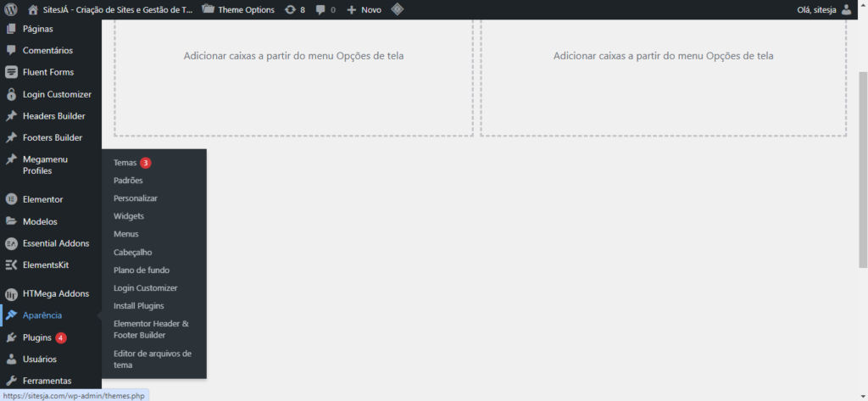The image size is (868, 401).
Task: Click the HTMega Addons icon
Action: 12,294
